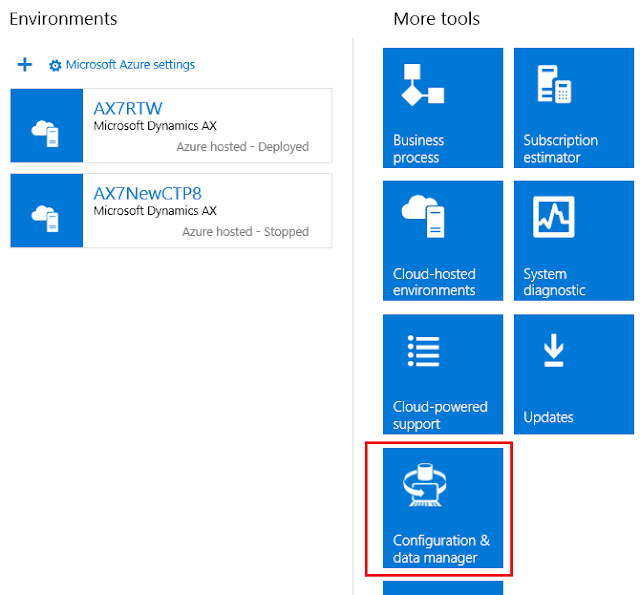Click the Business process tile icon
Image resolution: width=640 pixels, height=595 pixels.
click(x=423, y=84)
